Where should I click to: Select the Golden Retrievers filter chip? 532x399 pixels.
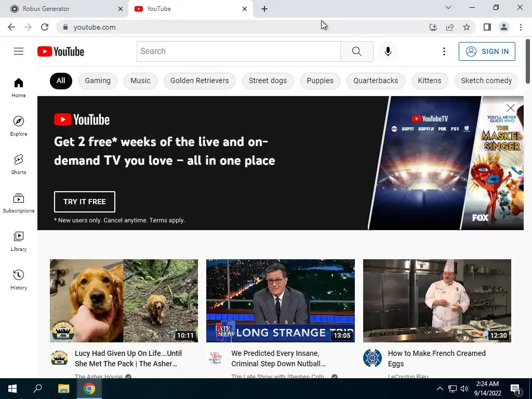click(x=199, y=81)
